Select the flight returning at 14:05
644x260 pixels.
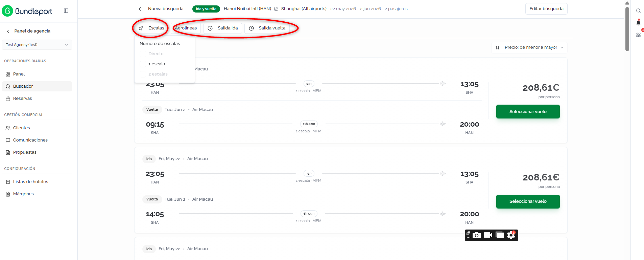[x=528, y=201]
